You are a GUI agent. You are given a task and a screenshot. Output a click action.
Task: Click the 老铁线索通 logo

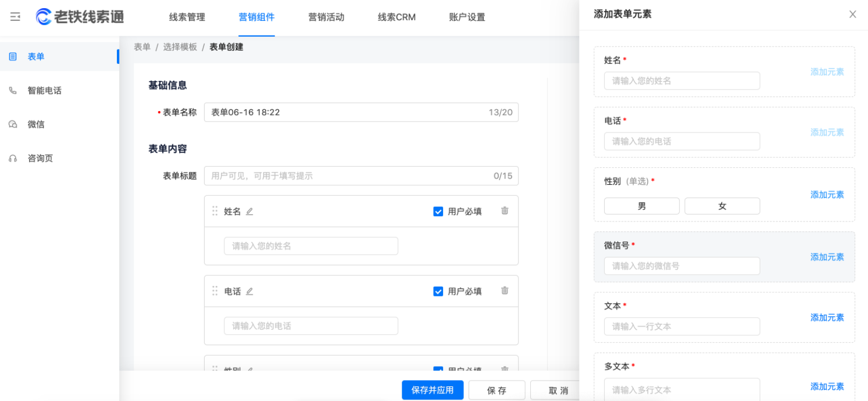pos(80,17)
